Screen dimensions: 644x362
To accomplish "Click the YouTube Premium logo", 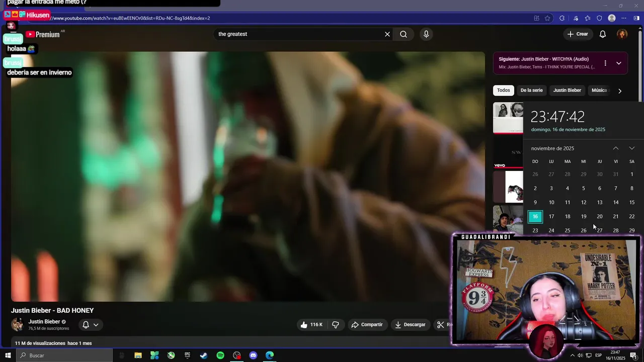I will [43, 34].
